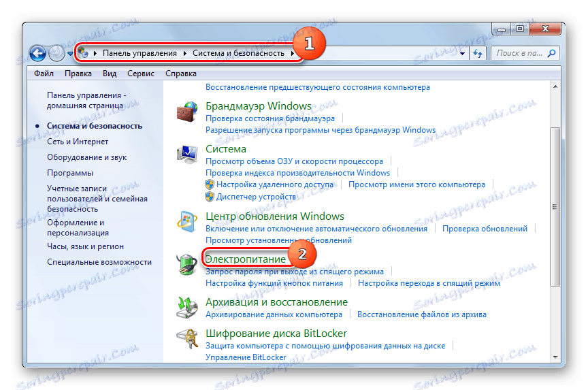
Task: Click the Back navigation arrow button
Action: 37,53
